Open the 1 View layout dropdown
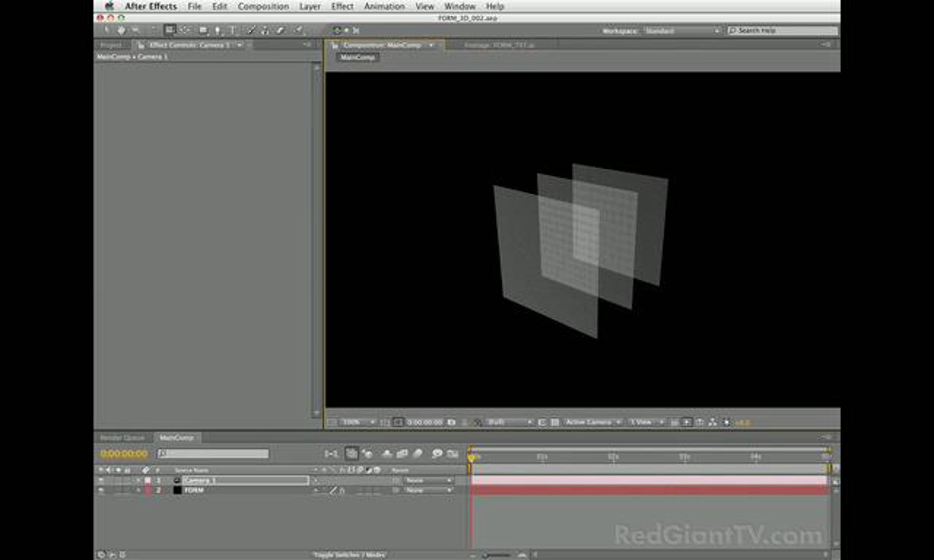934x560 pixels. click(646, 422)
